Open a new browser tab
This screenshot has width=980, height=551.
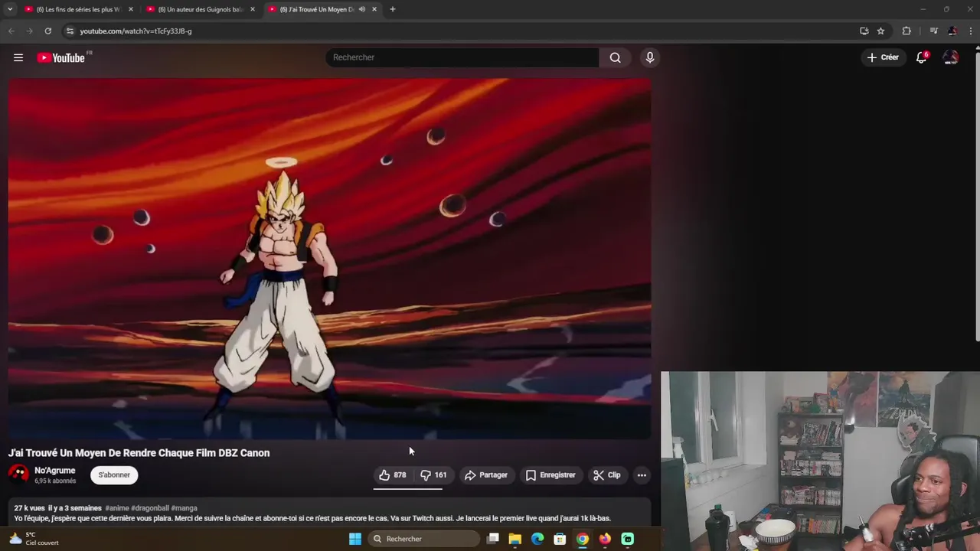(393, 9)
